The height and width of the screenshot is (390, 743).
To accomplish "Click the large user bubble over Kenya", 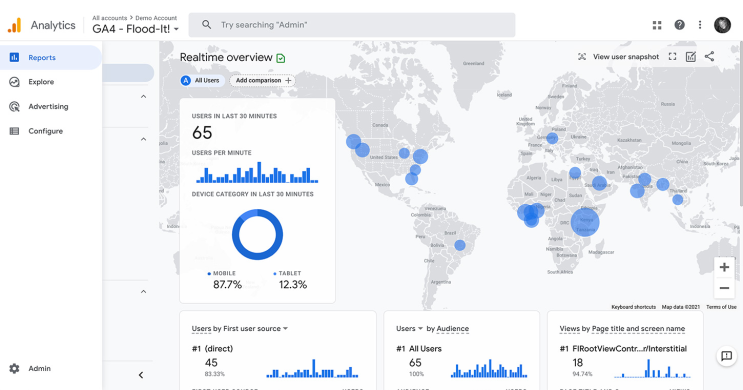I will click(x=585, y=222).
